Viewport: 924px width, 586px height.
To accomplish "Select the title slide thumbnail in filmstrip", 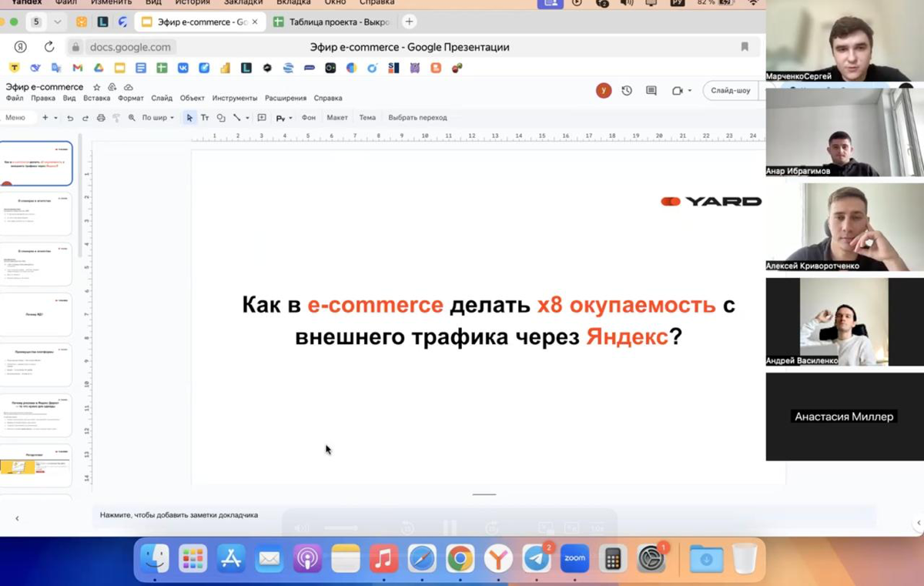I will [37, 163].
